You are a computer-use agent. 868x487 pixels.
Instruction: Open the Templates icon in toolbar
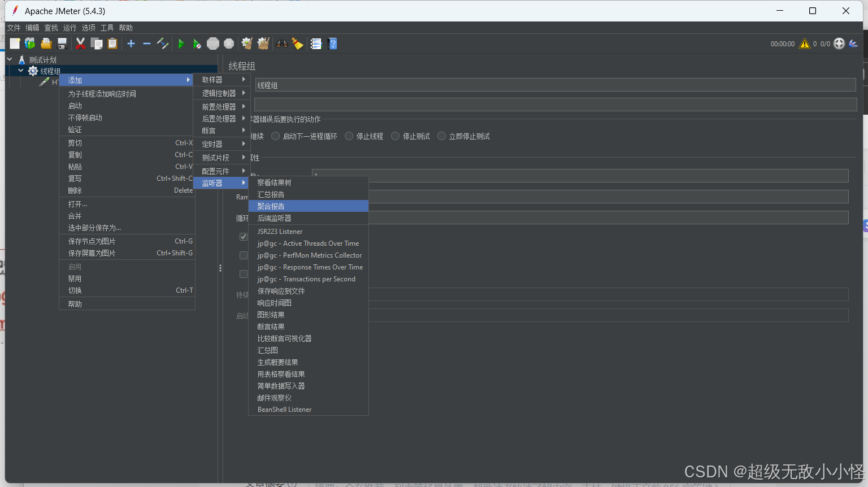[30, 44]
